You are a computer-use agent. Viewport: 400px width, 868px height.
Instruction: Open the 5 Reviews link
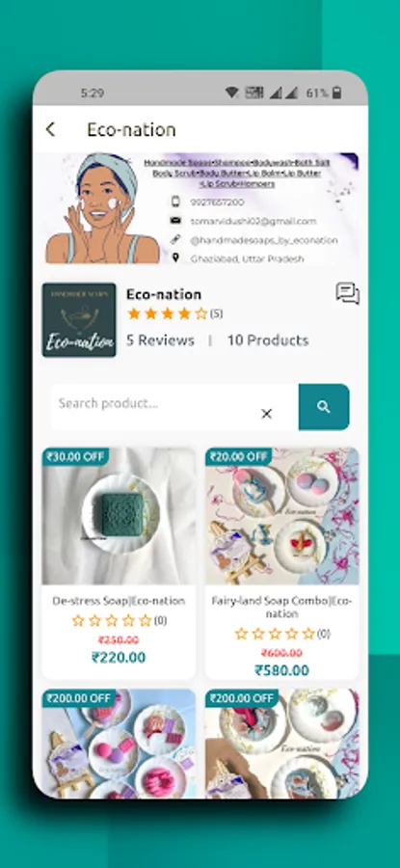coord(160,339)
